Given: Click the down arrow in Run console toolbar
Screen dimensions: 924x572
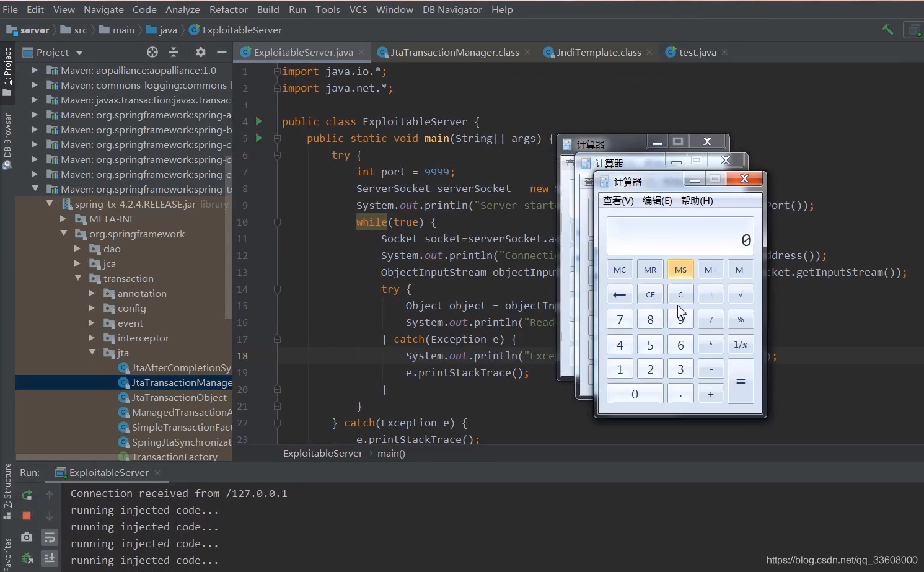Looking at the screenshot, I should pyautogui.click(x=50, y=516).
